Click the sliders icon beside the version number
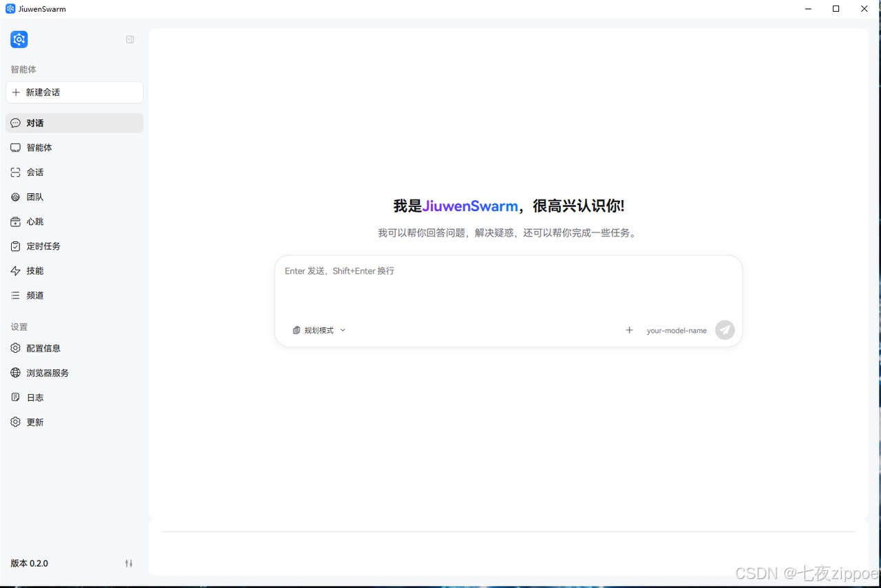The height and width of the screenshot is (588, 881). (x=129, y=563)
